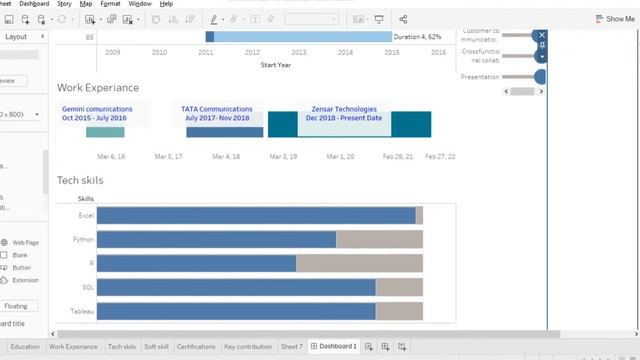Click the Save workbook icon
640x360 pixels.
tap(9, 19)
